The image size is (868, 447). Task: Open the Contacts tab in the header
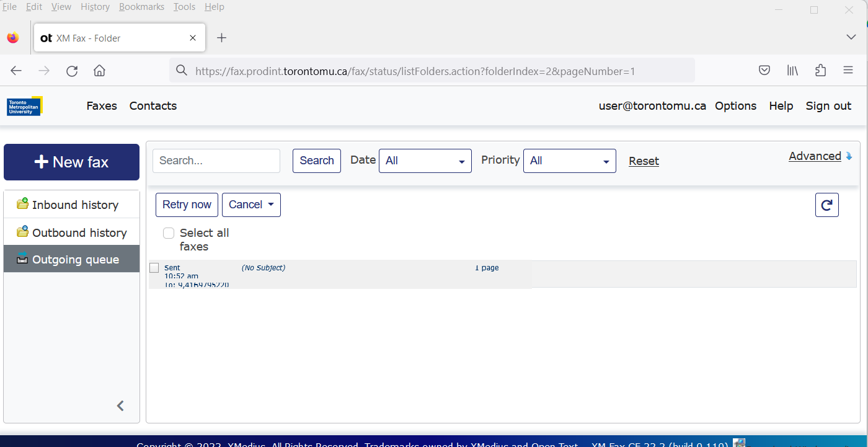(153, 106)
